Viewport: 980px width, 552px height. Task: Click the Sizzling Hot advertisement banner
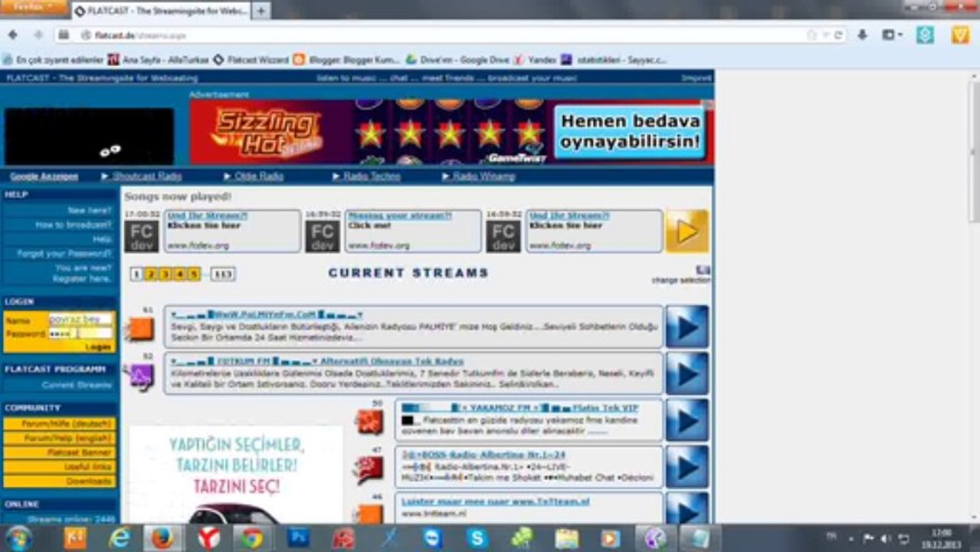[x=451, y=132]
